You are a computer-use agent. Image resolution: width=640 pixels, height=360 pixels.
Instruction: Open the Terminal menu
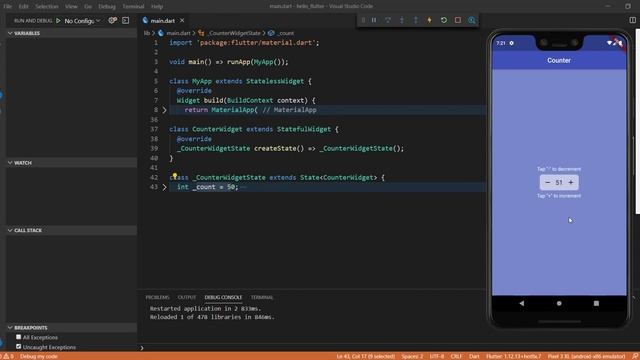pos(133,6)
